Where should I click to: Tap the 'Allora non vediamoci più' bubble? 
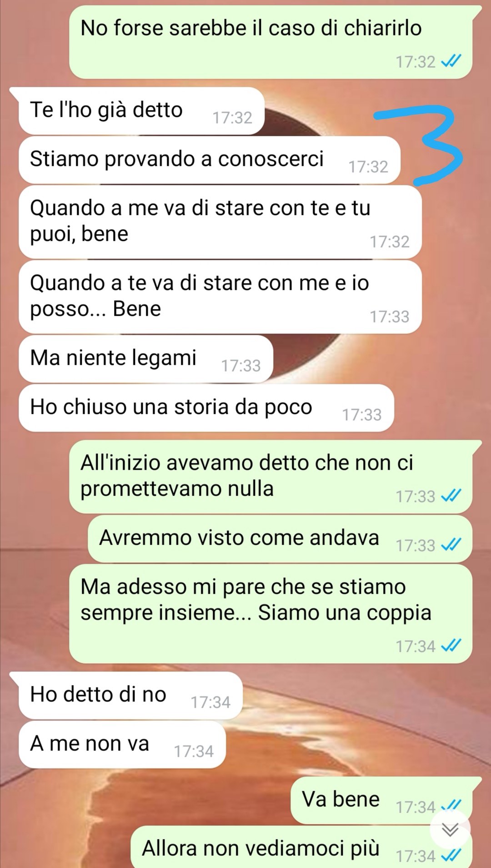pos(301,847)
